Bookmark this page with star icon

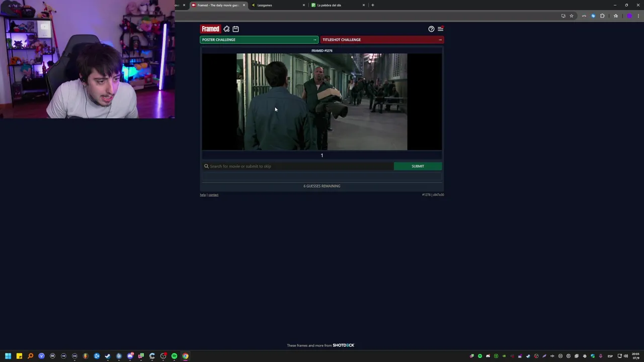[572, 16]
